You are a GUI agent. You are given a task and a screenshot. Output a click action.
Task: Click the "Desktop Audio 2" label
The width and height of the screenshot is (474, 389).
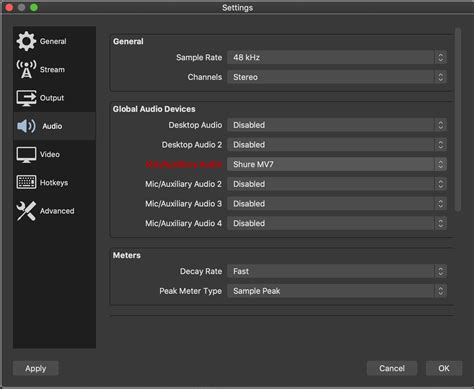(192, 145)
